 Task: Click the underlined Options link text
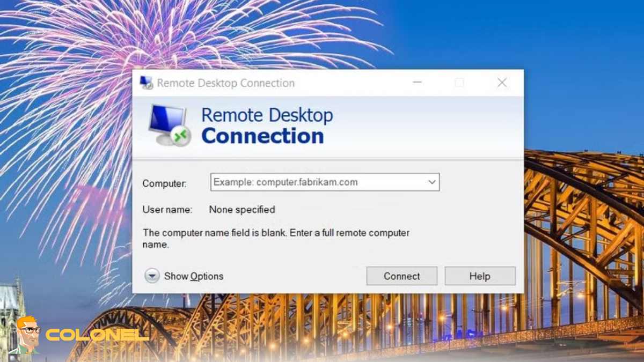tap(209, 276)
